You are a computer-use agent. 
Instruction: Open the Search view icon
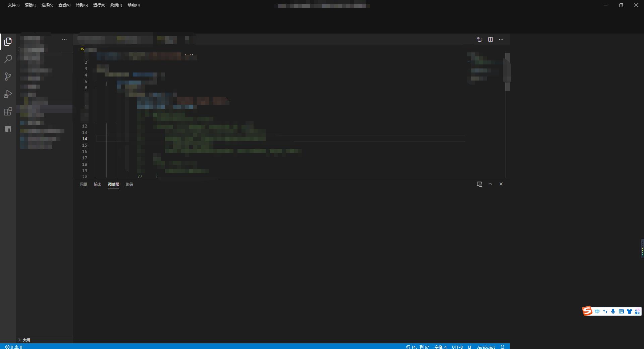[8, 59]
